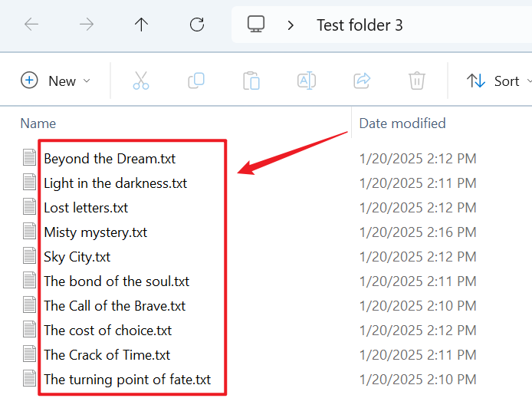532x408 pixels.
Task: Open the New item menu
Action: 56,81
